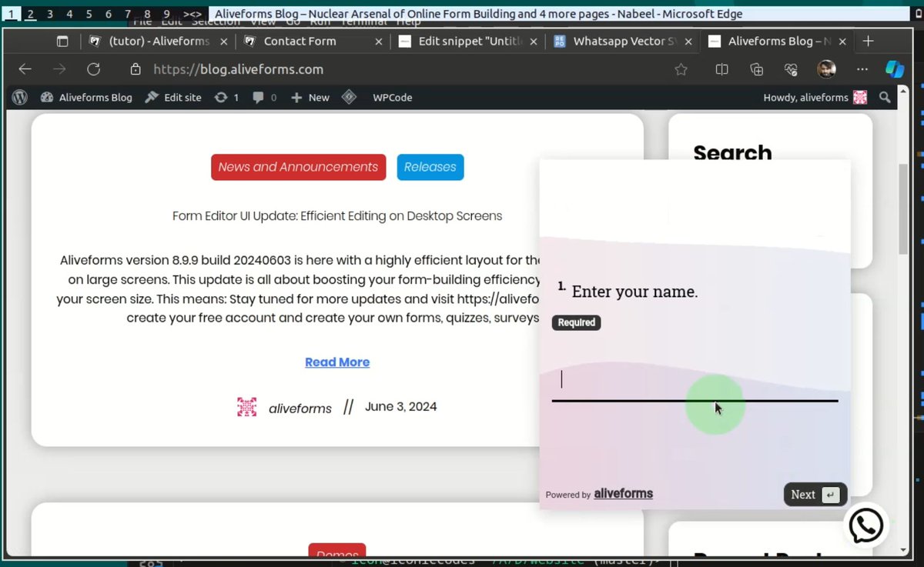Image resolution: width=924 pixels, height=567 pixels.
Task: Close the (tutor) - Aliveforms tab
Action: coord(223,42)
